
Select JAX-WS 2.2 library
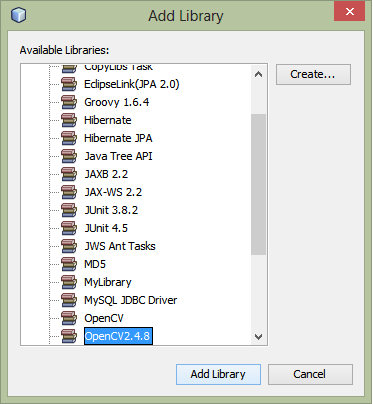(113, 192)
